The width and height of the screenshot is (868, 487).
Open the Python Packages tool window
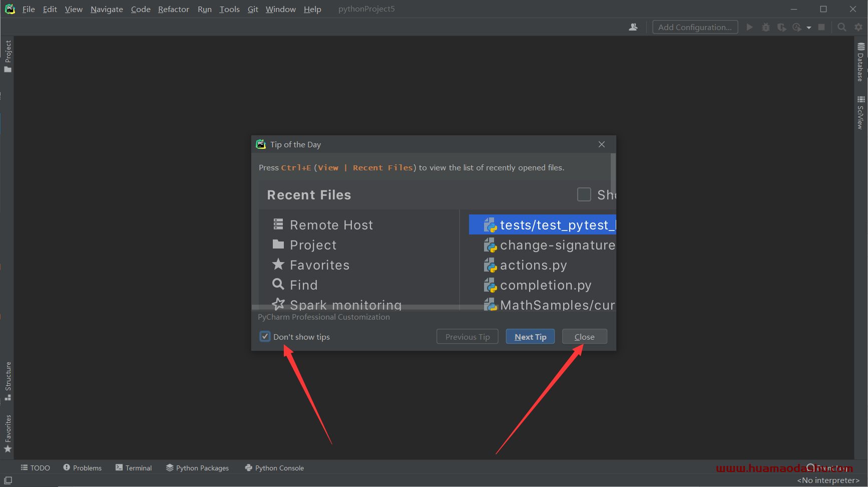(x=197, y=468)
